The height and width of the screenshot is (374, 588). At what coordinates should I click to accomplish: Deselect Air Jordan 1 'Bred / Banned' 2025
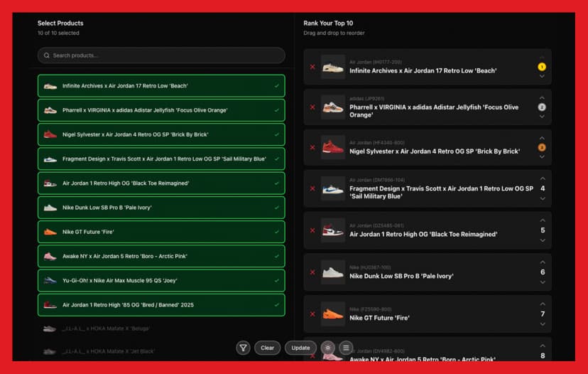[161, 305]
